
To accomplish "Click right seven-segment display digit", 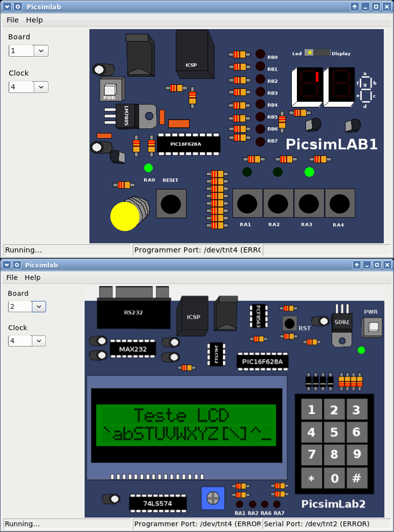I will (339, 87).
